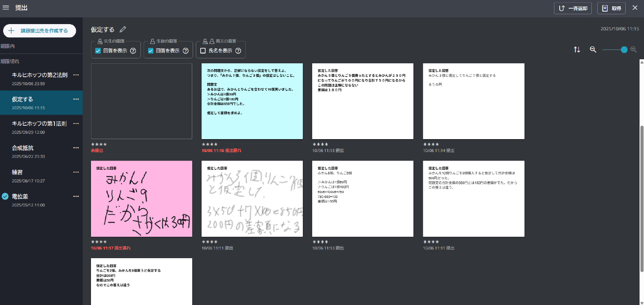Zoom out thumbnails using the minus magnifier
The width and height of the screenshot is (644, 305).
pyautogui.click(x=593, y=49)
